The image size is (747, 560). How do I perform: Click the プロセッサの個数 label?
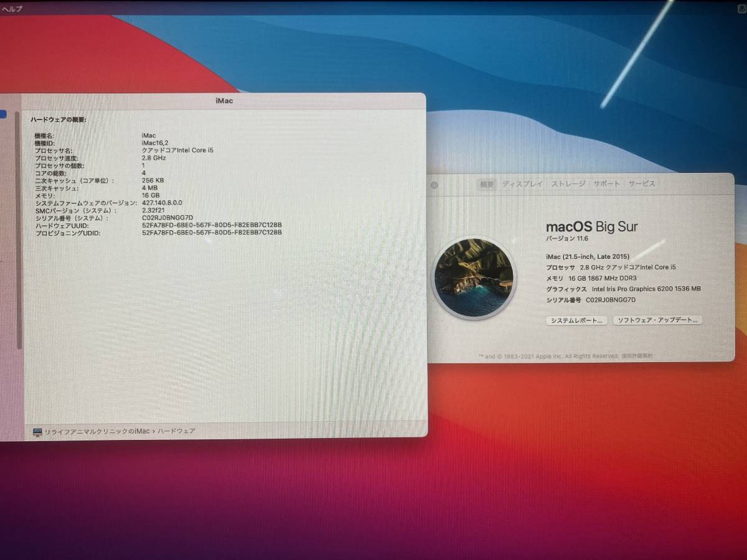60,166
